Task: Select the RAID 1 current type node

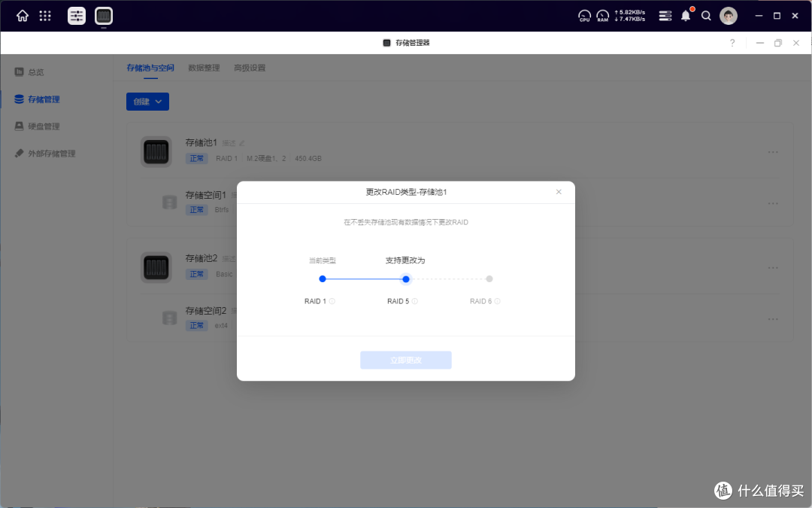Action: tap(323, 279)
